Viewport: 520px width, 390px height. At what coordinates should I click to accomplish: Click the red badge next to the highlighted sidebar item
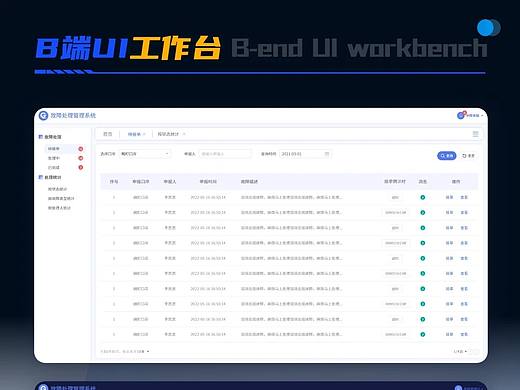(x=81, y=149)
